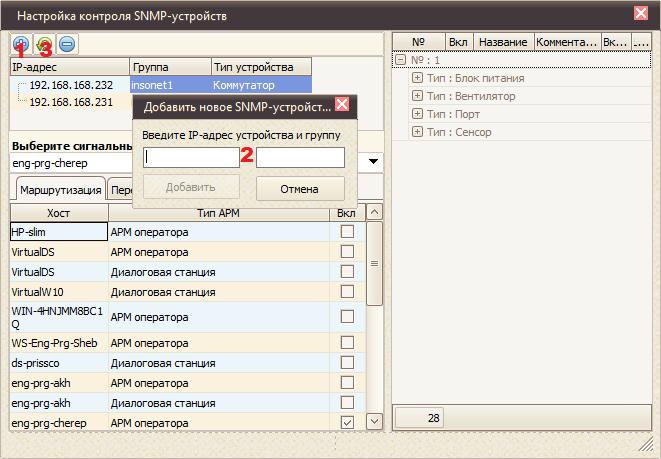Image resolution: width=661 pixels, height=459 pixels.
Task: Select device 192.168.168.231
Action: pos(71,102)
